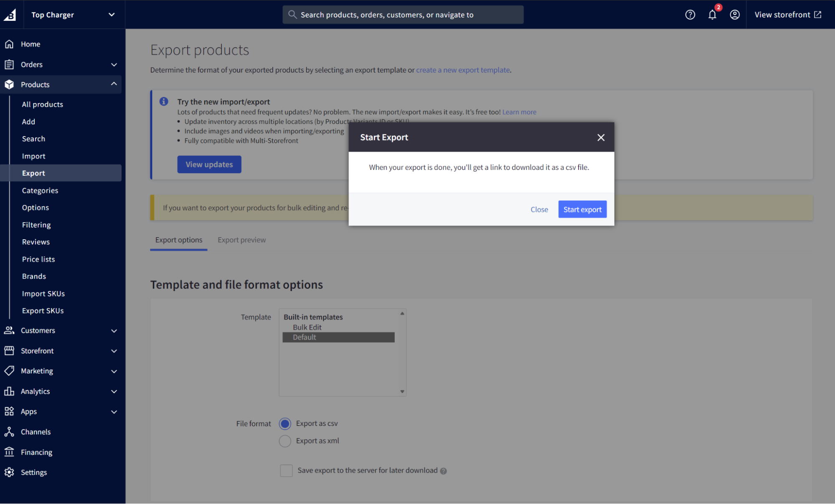Click the account profile icon
Viewport: 835px width, 504px height.
[735, 14]
